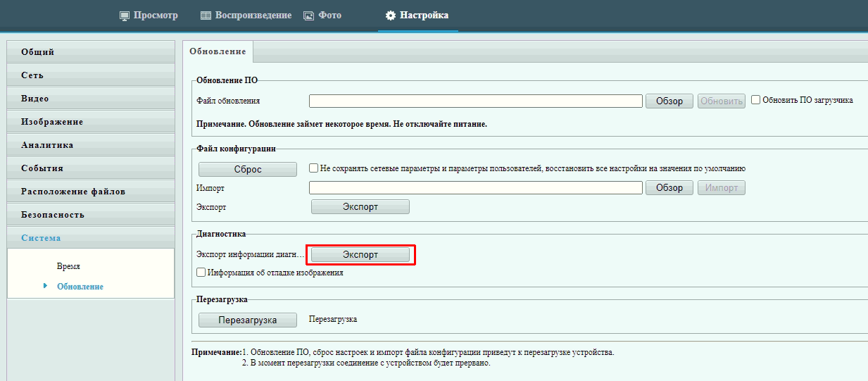Expand the Сеть sidebar section
Viewport: 868px width, 381px height.
(x=91, y=75)
